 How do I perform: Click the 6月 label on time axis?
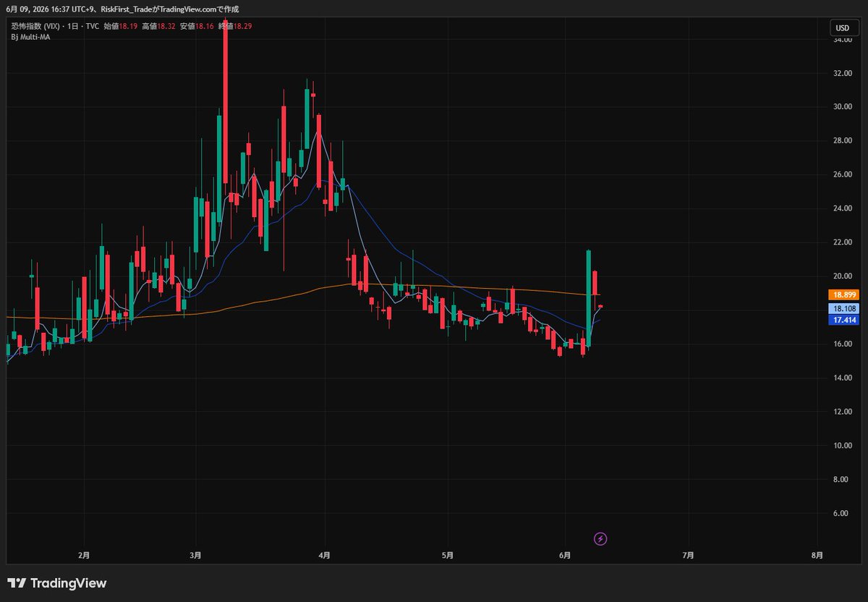pos(565,555)
